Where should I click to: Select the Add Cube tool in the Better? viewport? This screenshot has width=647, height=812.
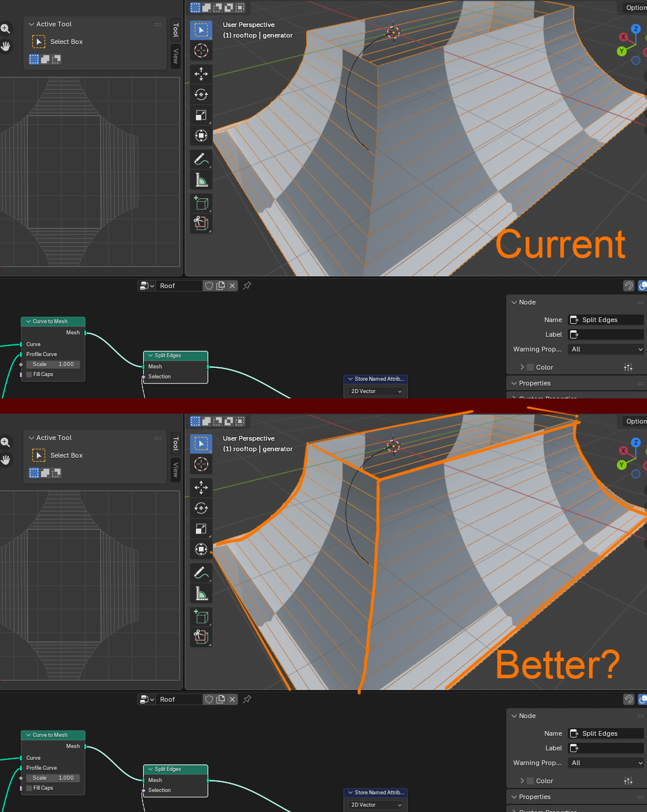[201, 617]
